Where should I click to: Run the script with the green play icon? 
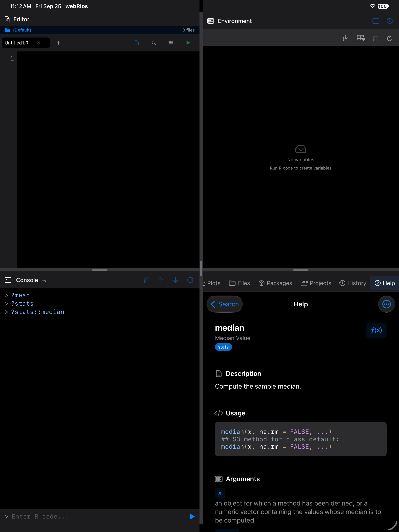188,43
